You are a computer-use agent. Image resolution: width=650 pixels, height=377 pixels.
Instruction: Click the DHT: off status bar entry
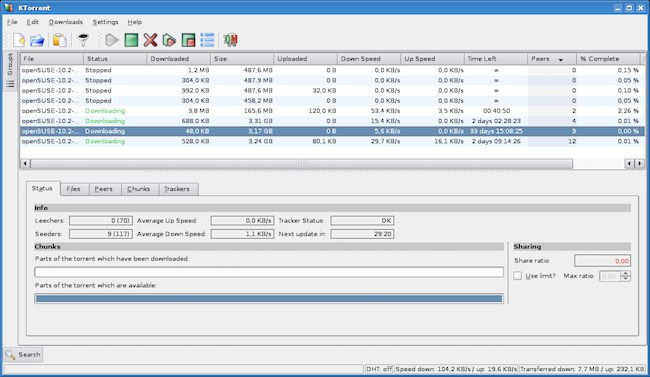(378, 369)
